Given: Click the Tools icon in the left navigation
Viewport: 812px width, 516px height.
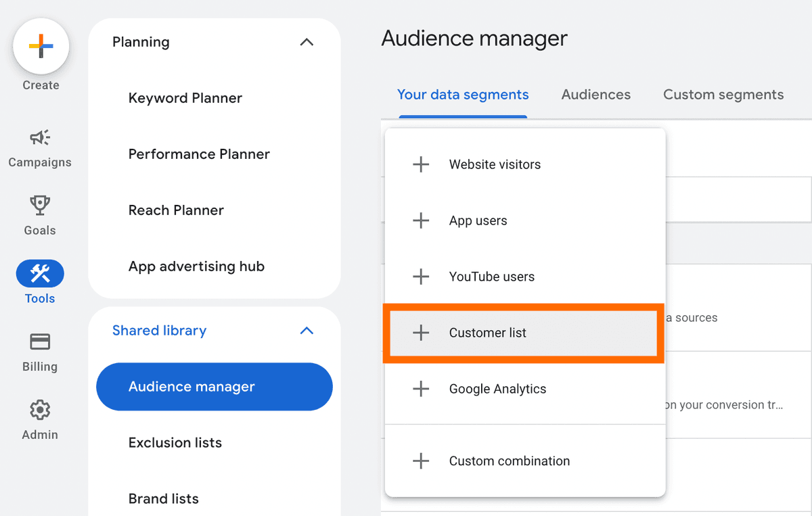Looking at the screenshot, I should 39,273.
